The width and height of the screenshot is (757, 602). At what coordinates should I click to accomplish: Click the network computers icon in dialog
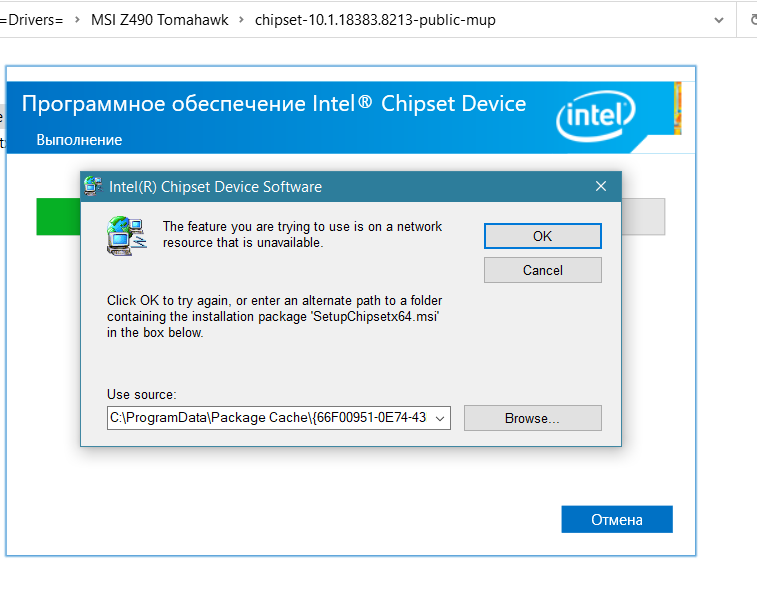(126, 236)
